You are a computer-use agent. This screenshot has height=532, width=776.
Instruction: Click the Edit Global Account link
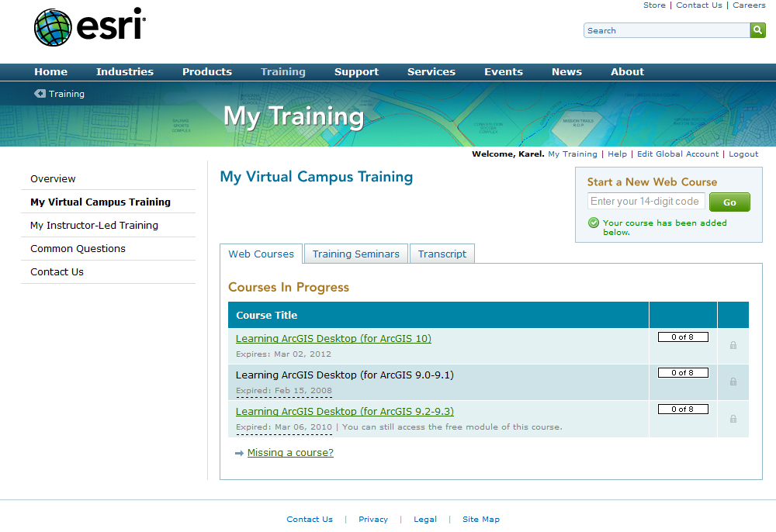click(x=677, y=154)
